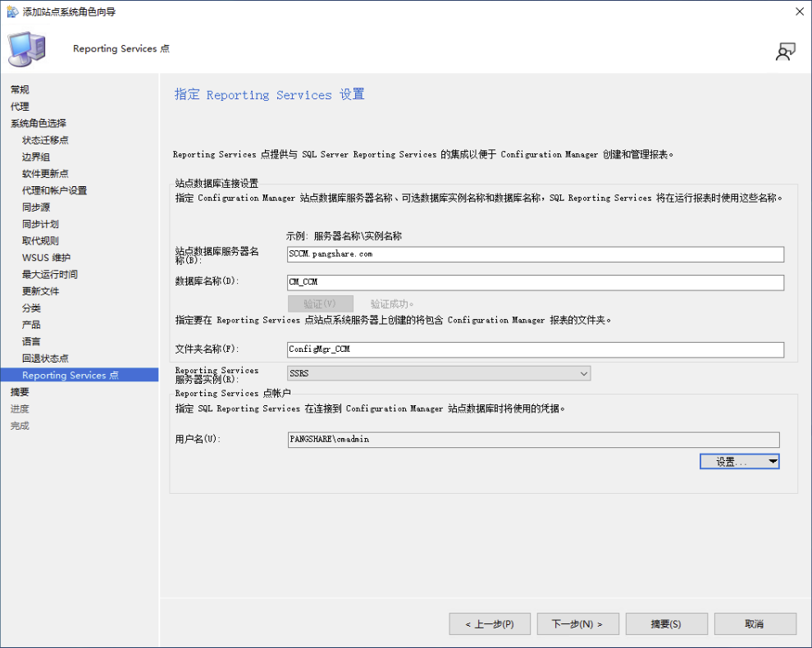Close the wizard window with the X button

[x=800, y=11]
